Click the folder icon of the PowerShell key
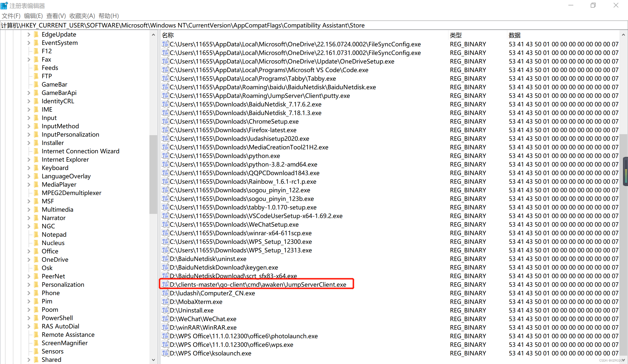Image resolution: width=628 pixels, height=364 pixels. (36, 318)
